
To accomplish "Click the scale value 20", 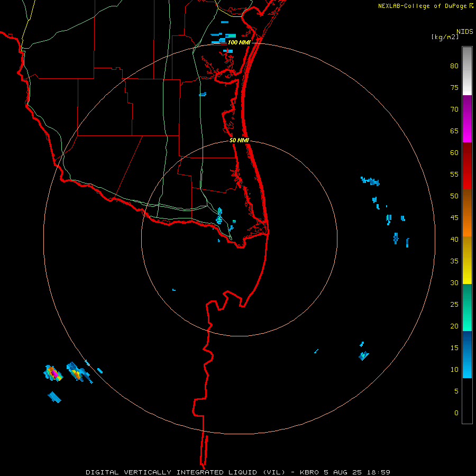I will tap(454, 326).
